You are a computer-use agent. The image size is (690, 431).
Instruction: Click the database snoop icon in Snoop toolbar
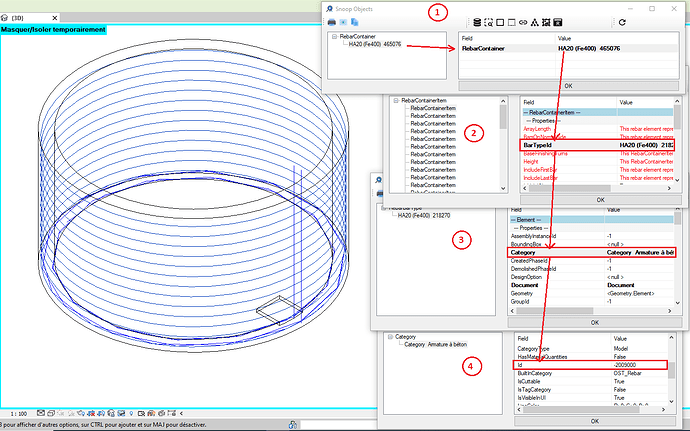point(477,22)
